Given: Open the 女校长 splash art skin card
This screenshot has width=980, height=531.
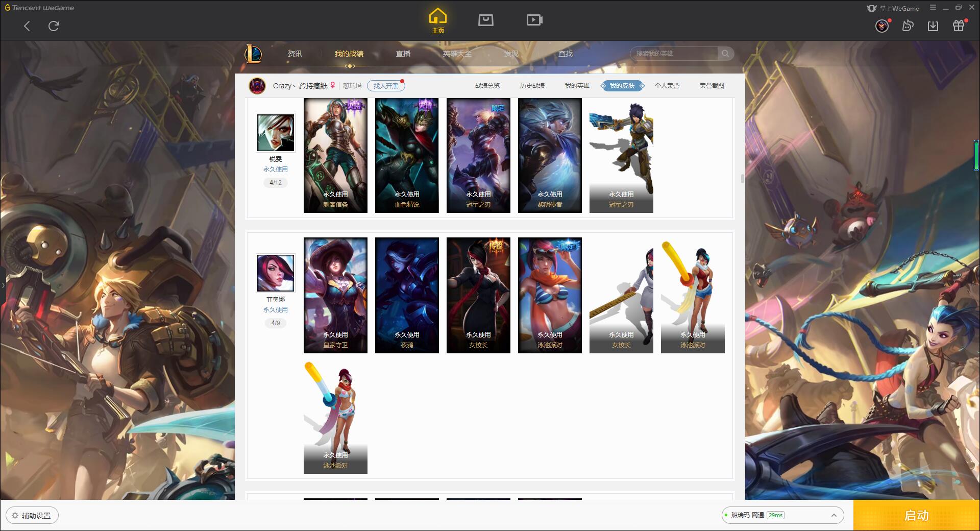Looking at the screenshot, I should tap(478, 295).
